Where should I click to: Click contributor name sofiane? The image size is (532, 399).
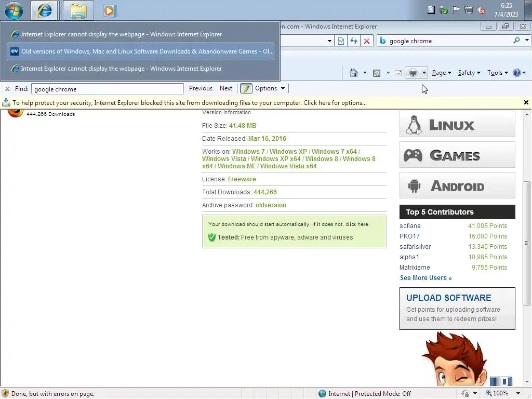click(x=410, y=226)
